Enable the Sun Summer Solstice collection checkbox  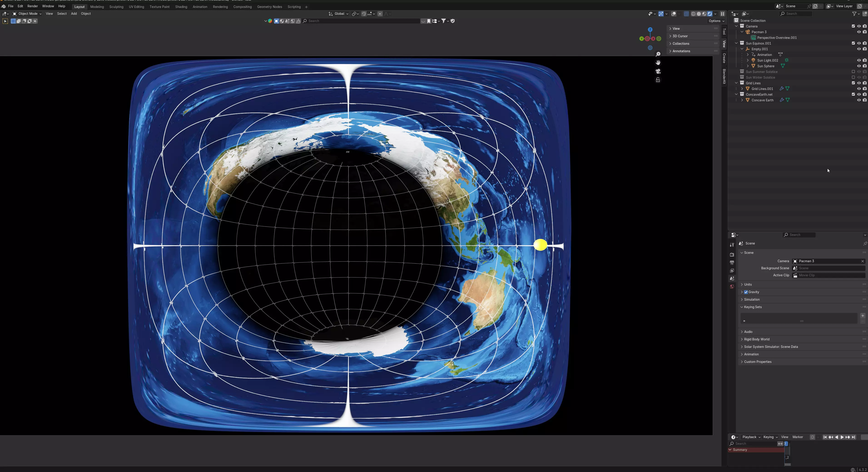click(x=853, y=72)
